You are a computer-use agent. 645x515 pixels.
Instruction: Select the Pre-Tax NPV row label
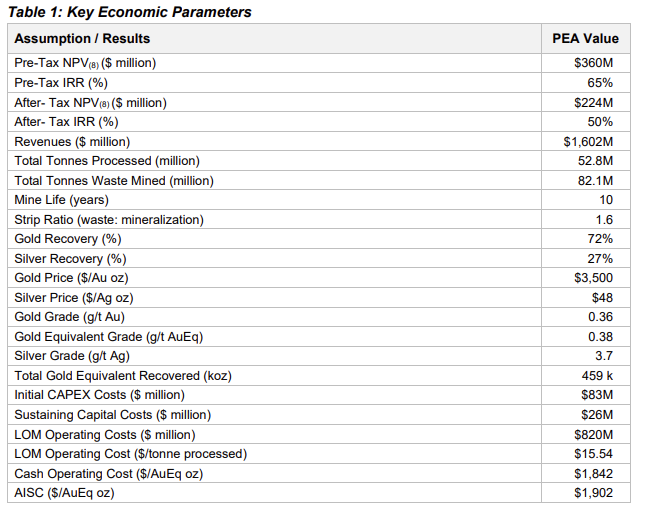coord(85,63)
